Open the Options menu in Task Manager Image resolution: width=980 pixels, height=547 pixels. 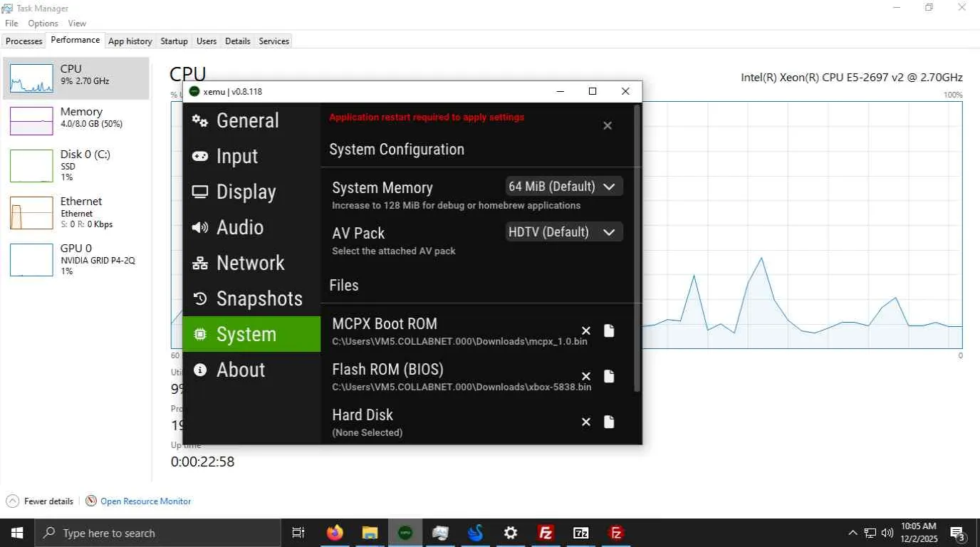(43, 24)
